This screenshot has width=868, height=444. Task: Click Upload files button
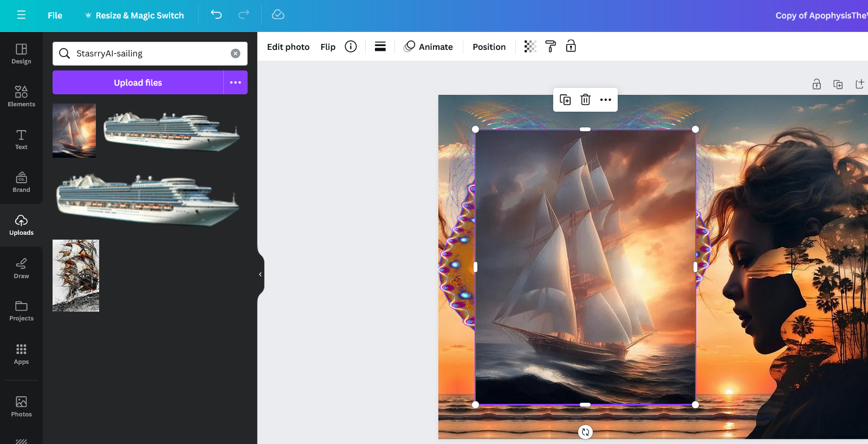point(138,82)
